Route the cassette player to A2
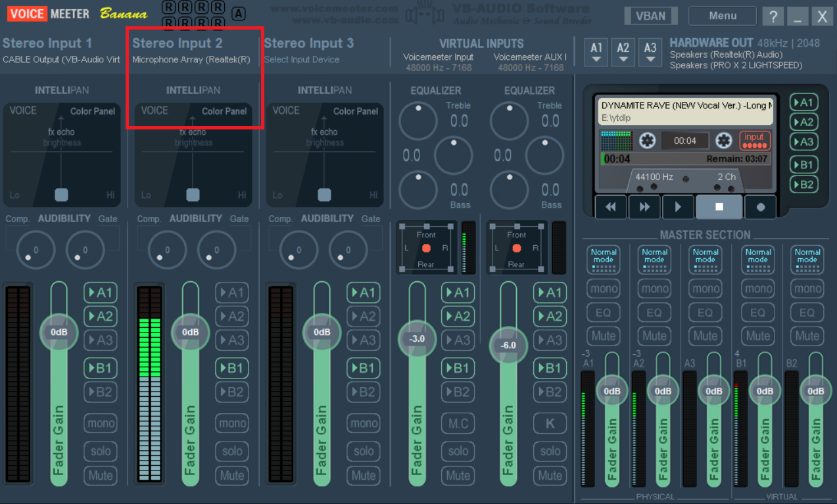This screenshot has width=837, height=504. (x=803, y=122)
